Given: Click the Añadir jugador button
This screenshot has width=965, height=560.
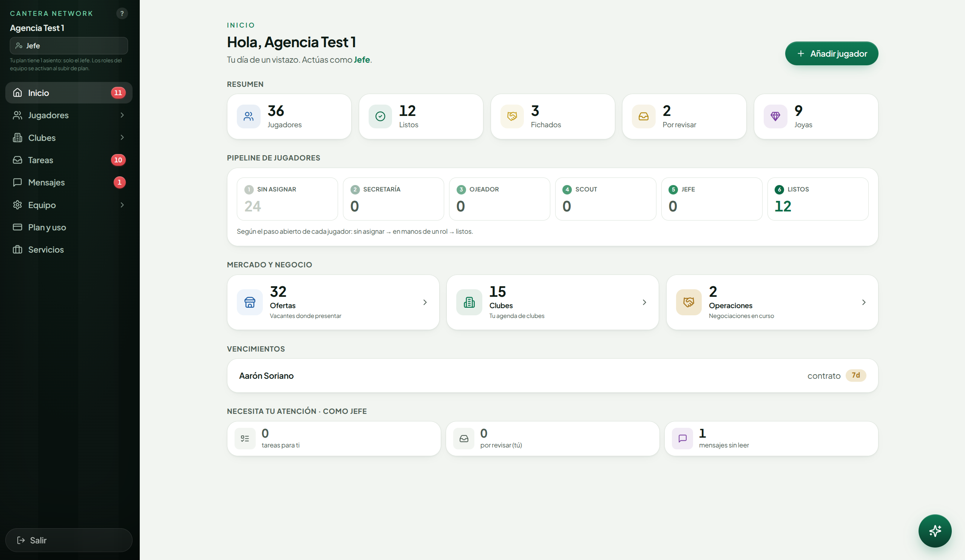Looking at the screenshot, I should [x=831, y=54].
